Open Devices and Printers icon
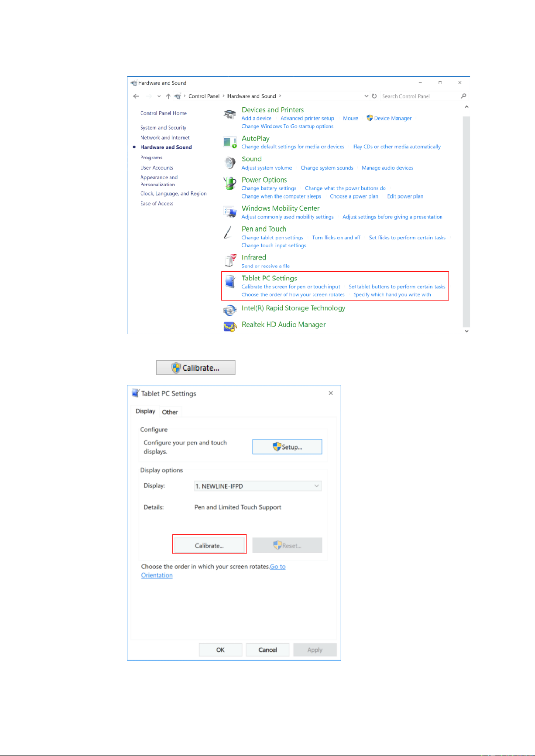This screenshot has height=756, width=535. coord(230,114)
